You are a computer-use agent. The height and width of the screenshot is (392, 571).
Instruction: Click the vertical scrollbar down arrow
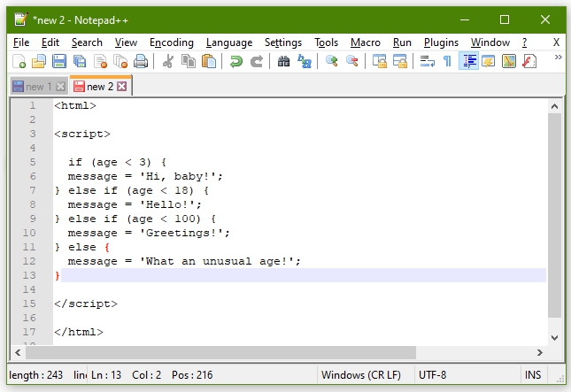554,338
